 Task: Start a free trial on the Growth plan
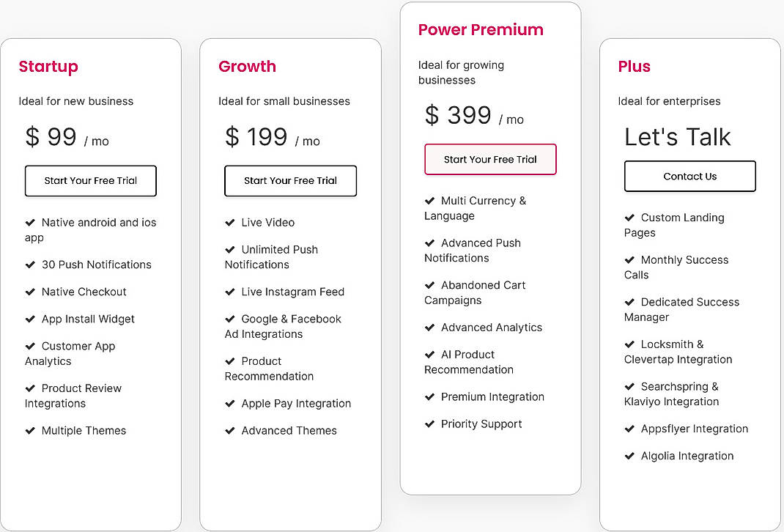click(290, 181)
